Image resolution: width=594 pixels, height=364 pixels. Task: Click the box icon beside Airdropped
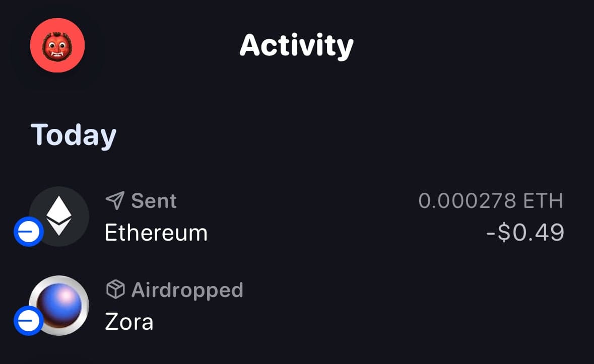[x=115, y=289]
